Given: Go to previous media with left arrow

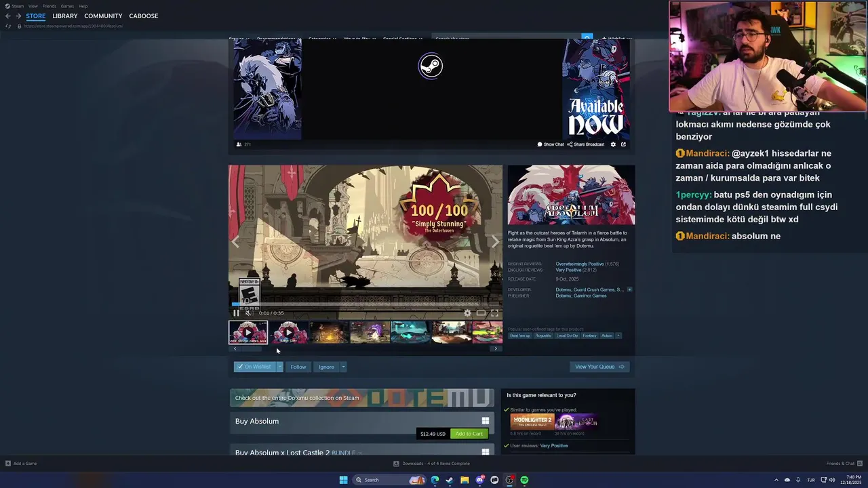Looking at the screenshot, I should coord(235,242).
